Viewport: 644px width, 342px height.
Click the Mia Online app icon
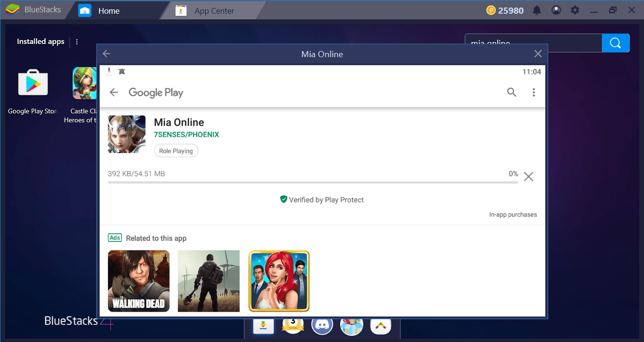point(126,134)
